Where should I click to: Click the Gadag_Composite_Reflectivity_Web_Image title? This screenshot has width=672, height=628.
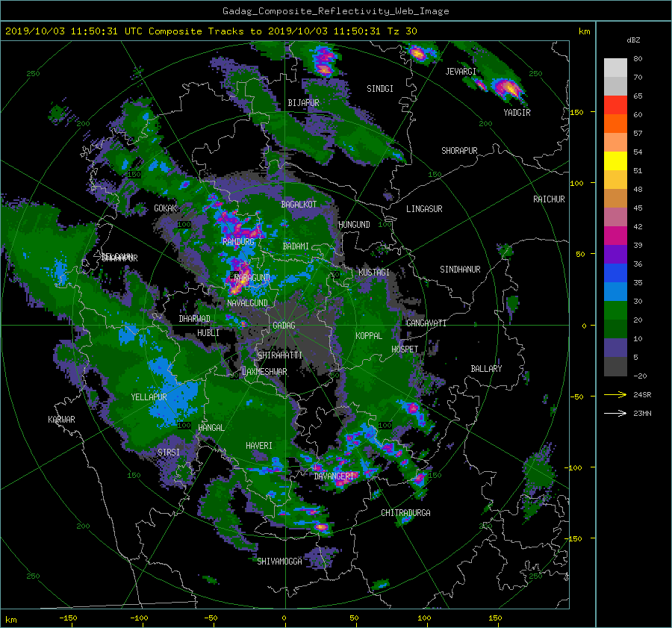[x=335, y=11]
